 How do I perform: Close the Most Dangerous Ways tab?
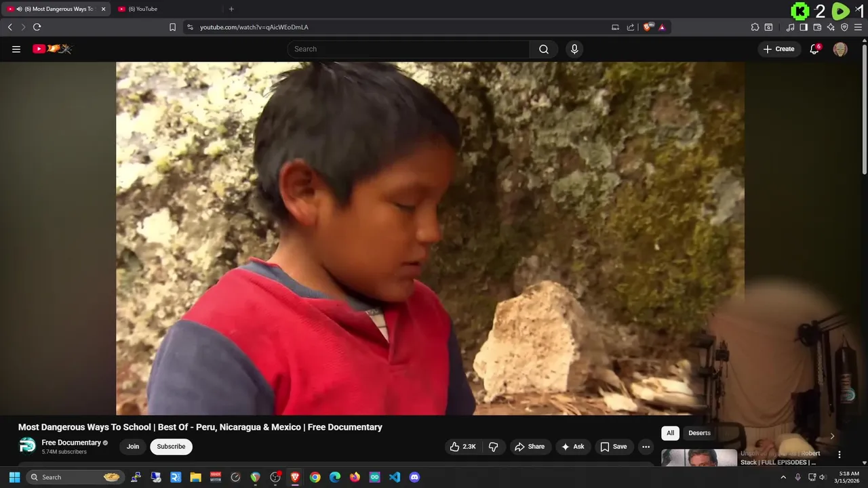point(103,9)
